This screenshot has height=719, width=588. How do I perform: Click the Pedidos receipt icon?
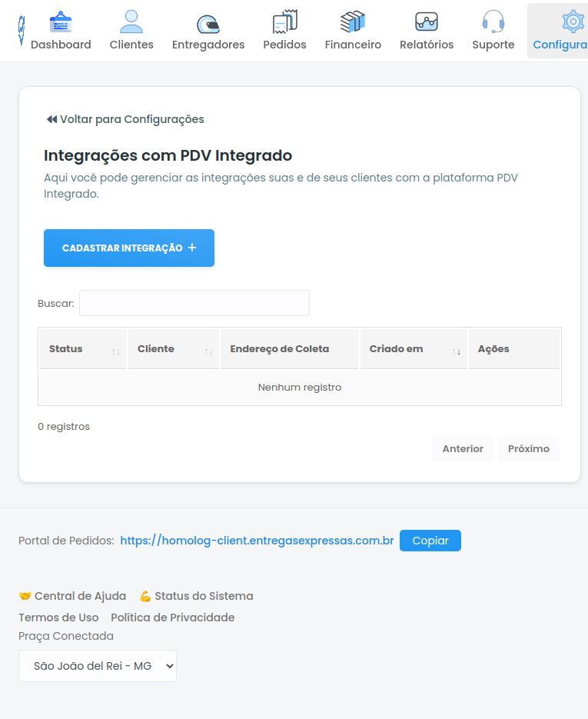pyautogui.click(x=284, y=21)
